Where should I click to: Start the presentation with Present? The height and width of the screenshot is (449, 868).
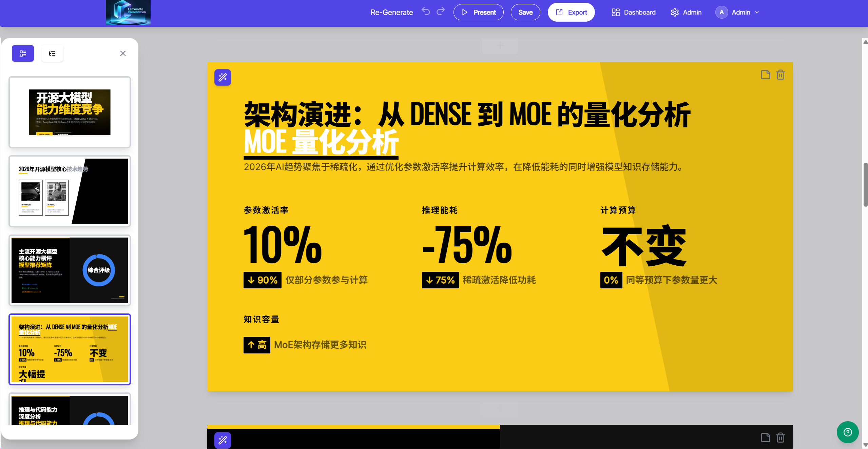click(x=478, y=13)
